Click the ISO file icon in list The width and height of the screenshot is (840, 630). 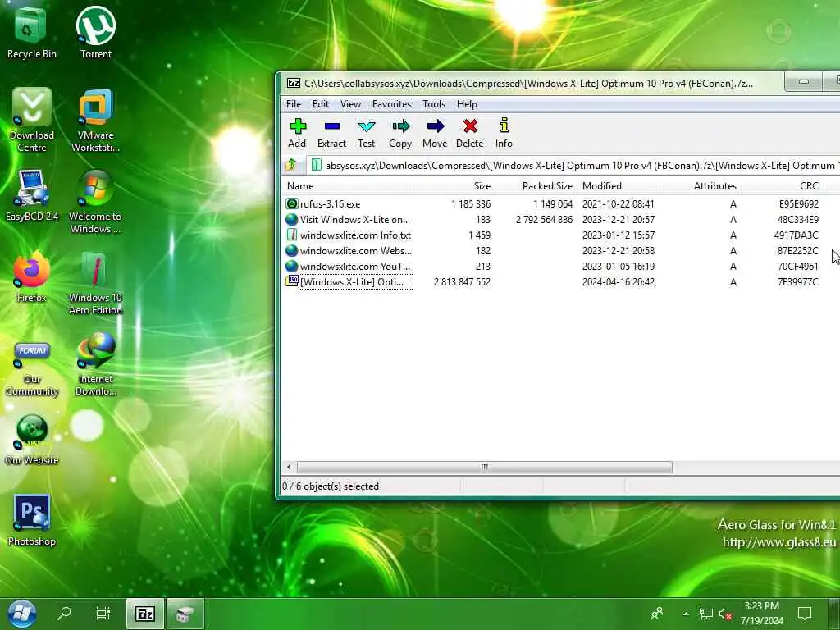click(292, 281)
